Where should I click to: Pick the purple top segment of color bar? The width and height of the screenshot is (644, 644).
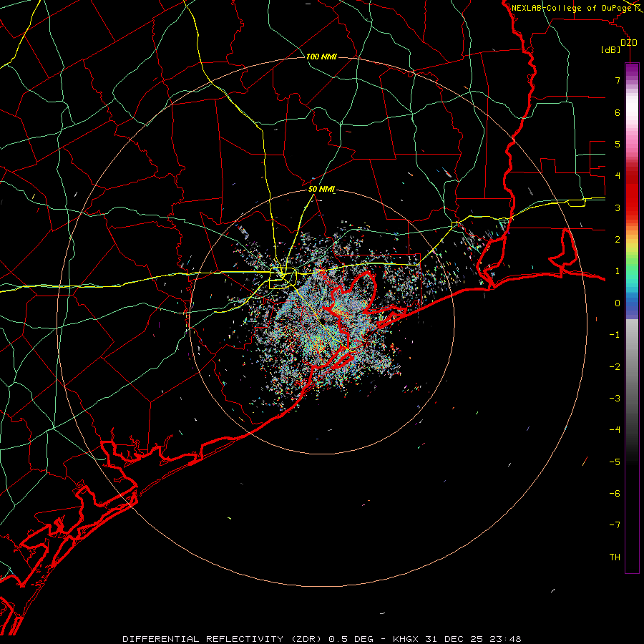pos(632,71)
